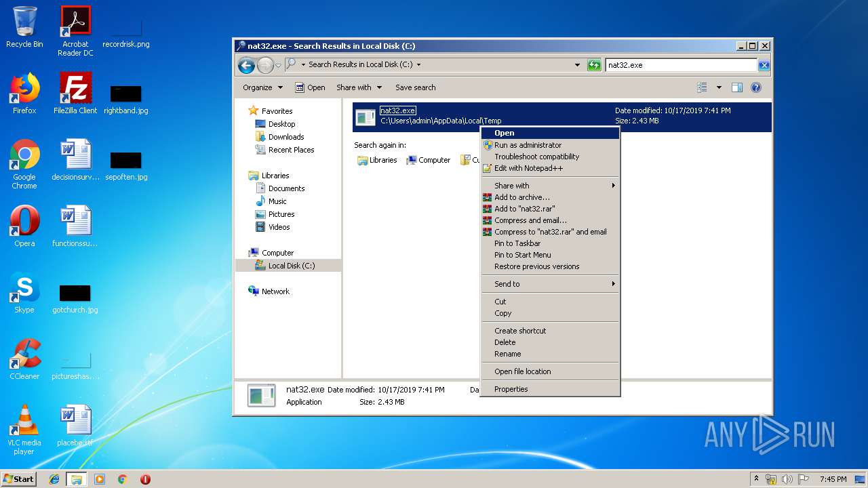
Task: Expand the recent pages dropdown arrow
Action: 278,65
